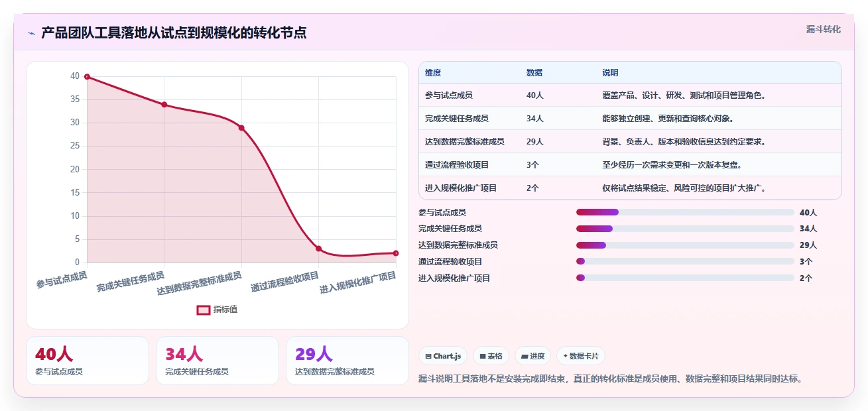Click the icon inside the 进度 chip
This screenshot has width=868, height=411.
[x=525, y=357]
